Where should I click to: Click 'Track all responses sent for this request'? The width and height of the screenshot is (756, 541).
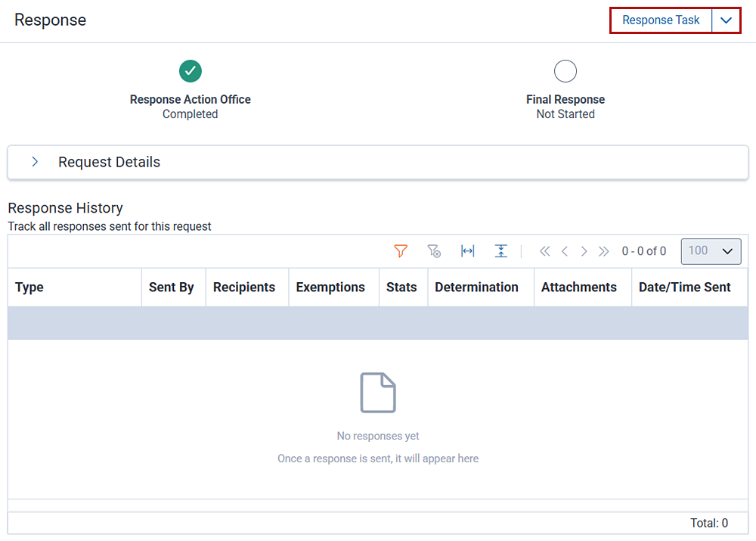pos(110,226)
